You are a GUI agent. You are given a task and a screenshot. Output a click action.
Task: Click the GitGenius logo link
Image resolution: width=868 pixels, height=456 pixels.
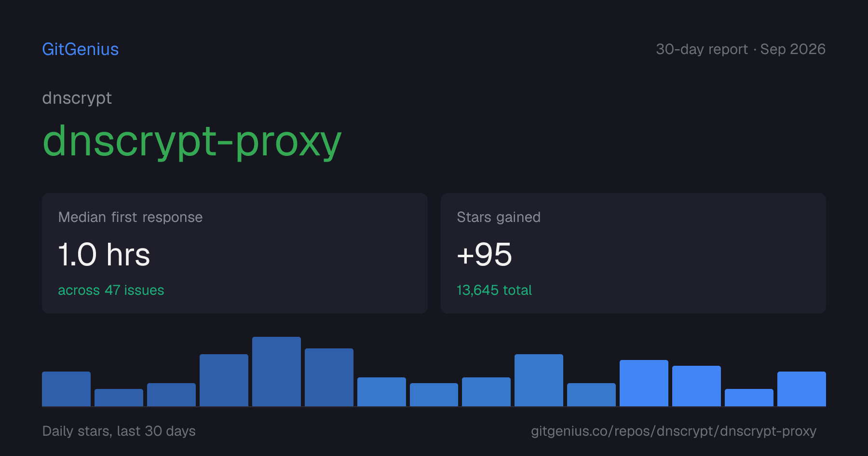click(x=80, y=49)
